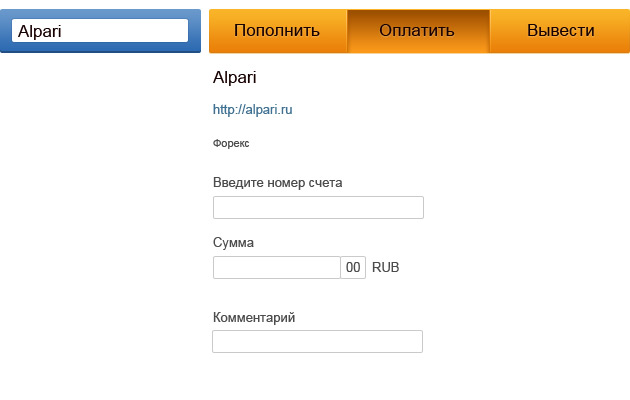Select the 00 kopecks field
630x400 pixels.
coord(353,267)
